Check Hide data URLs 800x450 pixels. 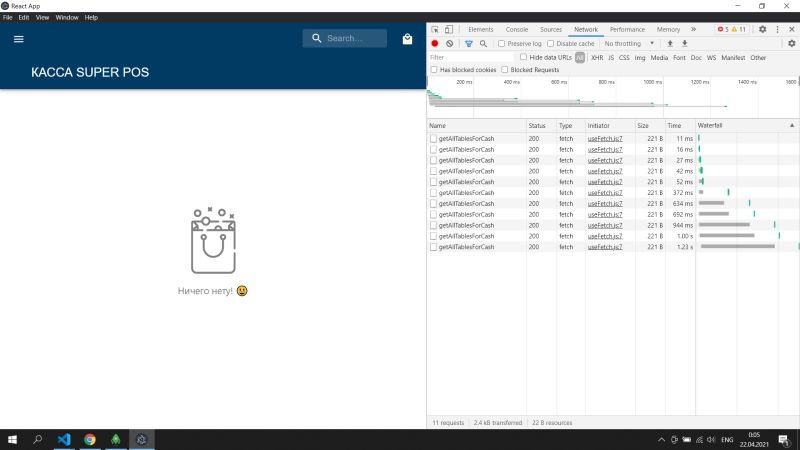coord(523,57)
